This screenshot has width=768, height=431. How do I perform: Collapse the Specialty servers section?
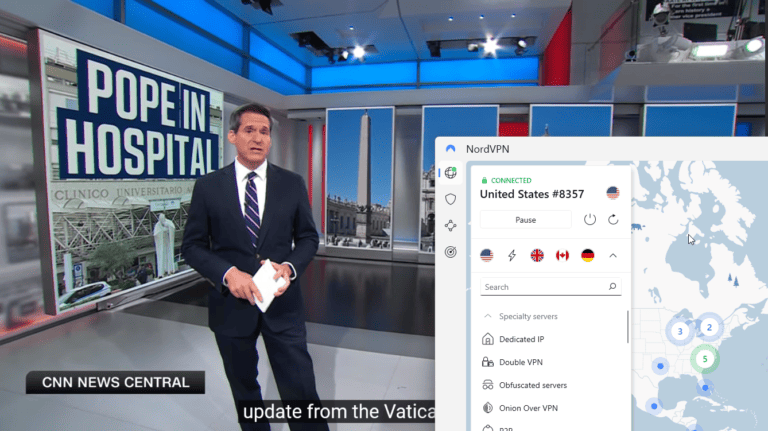pyautogui.click(x=488, y=316)
